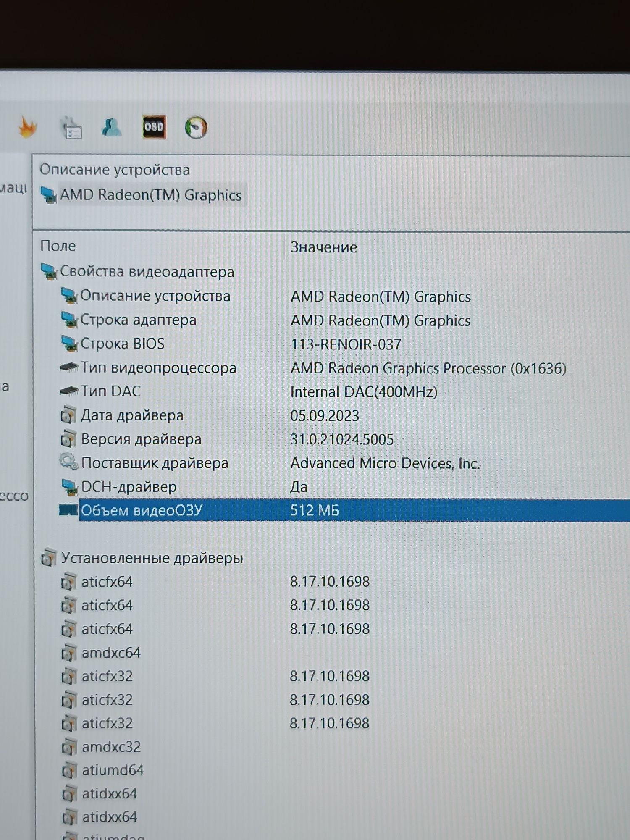Open the OSD panel toolbar icon
This screenshot has width=630, height=840.
[154, 127]
